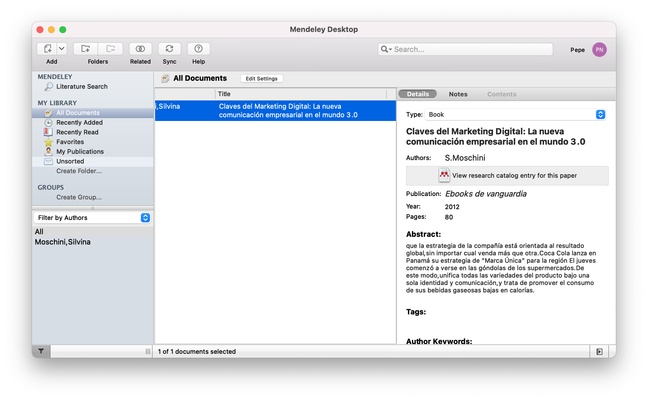
Task: Click the Edit Settings button
Action: pos(262,79)
